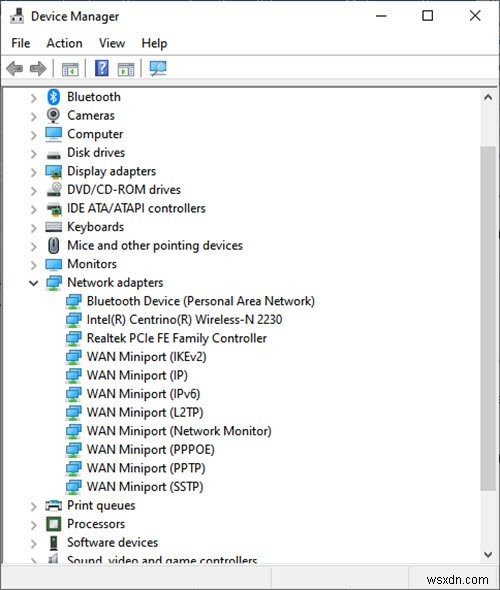Click the Network adapters category icon
Image resolution: width=500 pixels, height=590 pixels.
point(54,283)
